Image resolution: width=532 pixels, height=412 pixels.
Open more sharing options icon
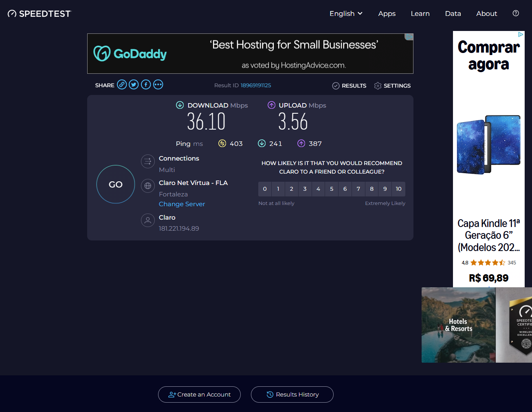(158, 85)
